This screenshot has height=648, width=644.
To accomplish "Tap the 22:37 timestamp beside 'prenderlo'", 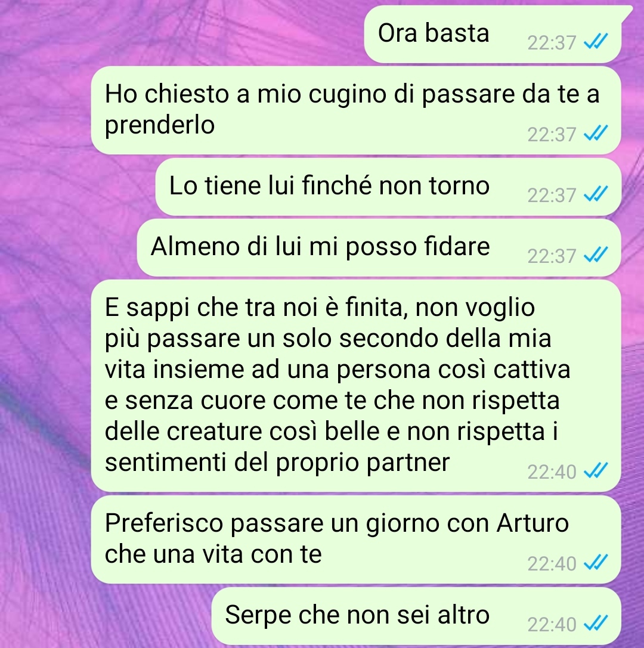I will pyautogui.click(x=552, y=134).
